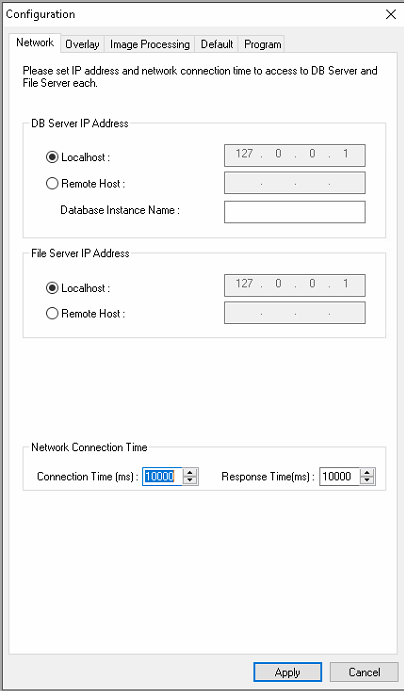Apply the configuration changes

(x=287, y=672)
